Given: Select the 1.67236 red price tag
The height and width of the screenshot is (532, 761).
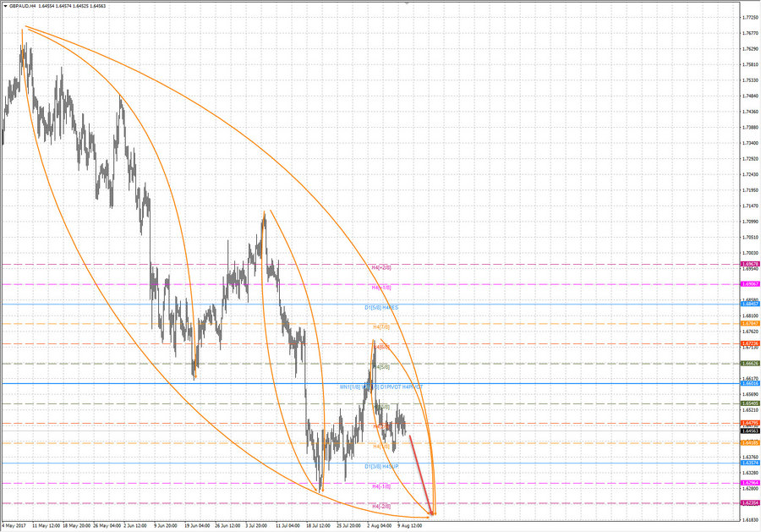Looking at the screenshot, I should [x=750, y=343].
